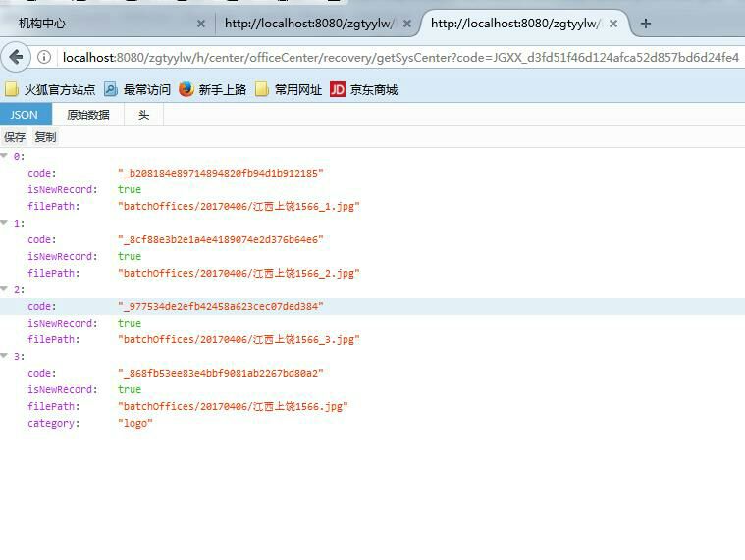Open the 常用网址 bookmark folder
The width and height of the screenshot is (745, 560).
coord(289,89)
